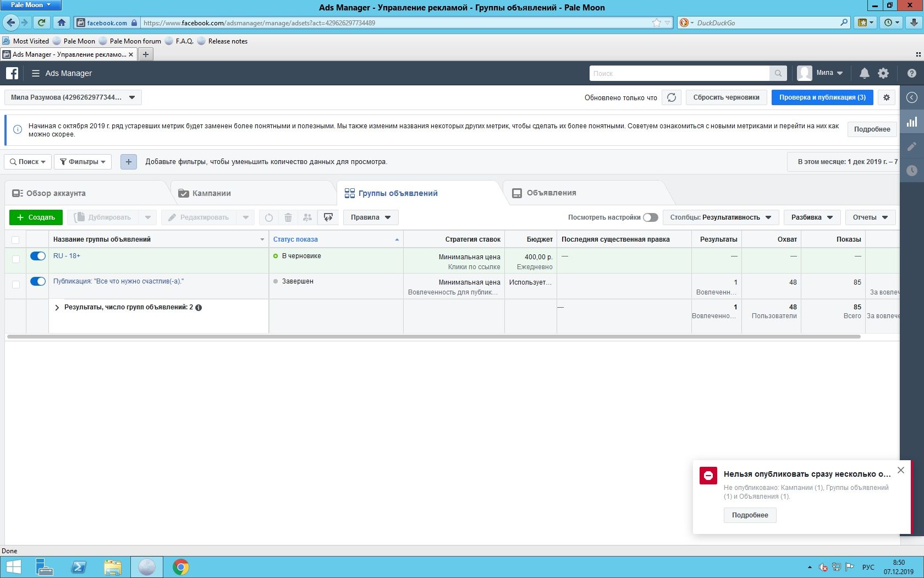Open account settings gear beside publish button

[x=887, y=97]
